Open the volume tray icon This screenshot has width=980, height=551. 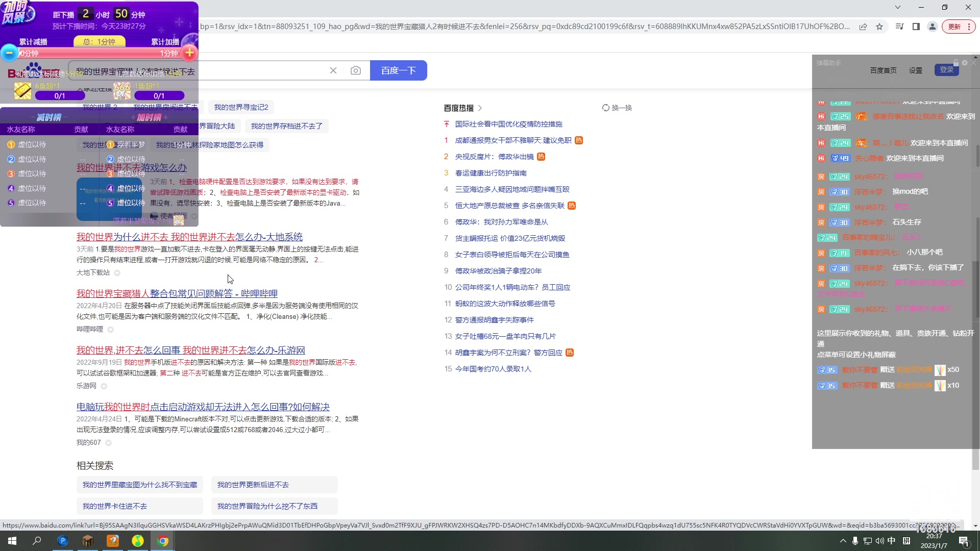click(x=879, y=541)
